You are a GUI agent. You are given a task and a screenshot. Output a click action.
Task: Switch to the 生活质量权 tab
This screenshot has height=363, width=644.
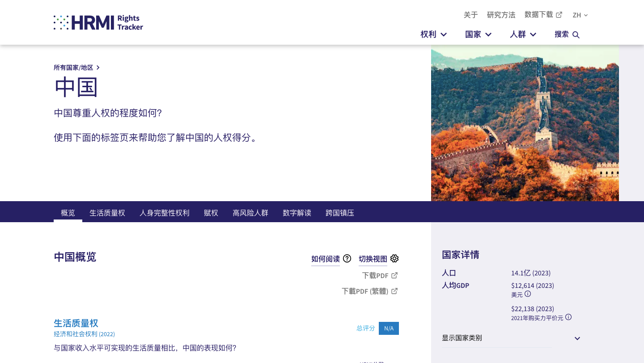(x=107, y=213)
